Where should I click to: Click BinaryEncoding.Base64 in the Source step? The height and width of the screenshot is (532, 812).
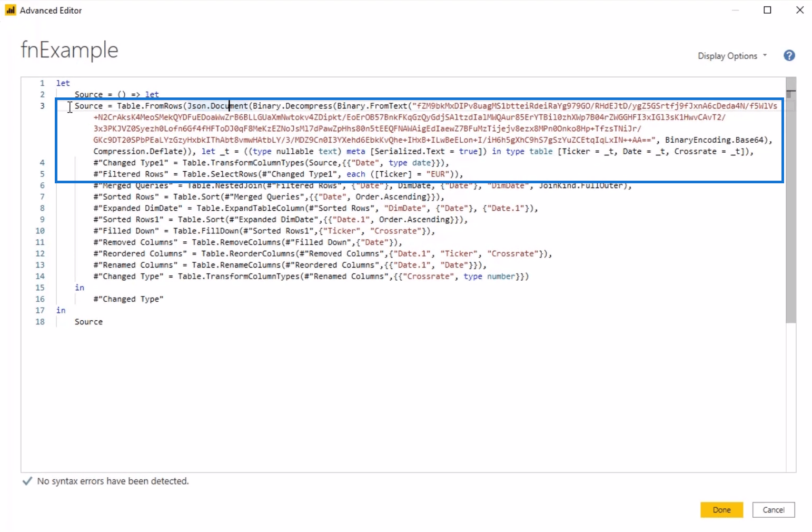click(x=717, y=140)
